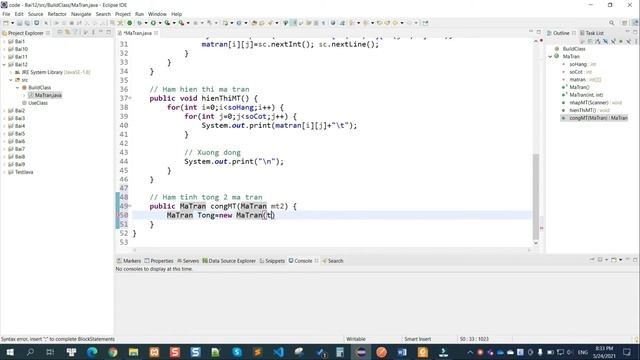Switch to the Task List tab
The width and height of the screenshot is (640, 360).
[x=591, y=33]
